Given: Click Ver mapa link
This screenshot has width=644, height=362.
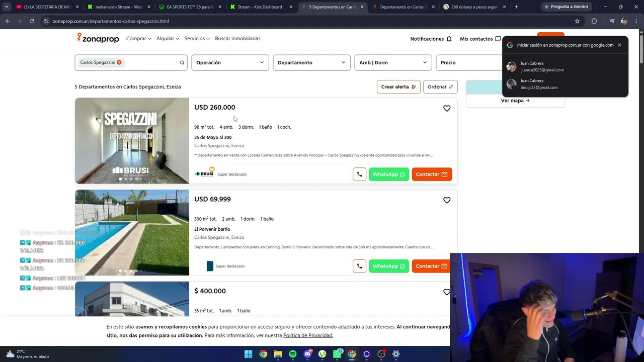Looking at the screenshot, I should point(515,101).
